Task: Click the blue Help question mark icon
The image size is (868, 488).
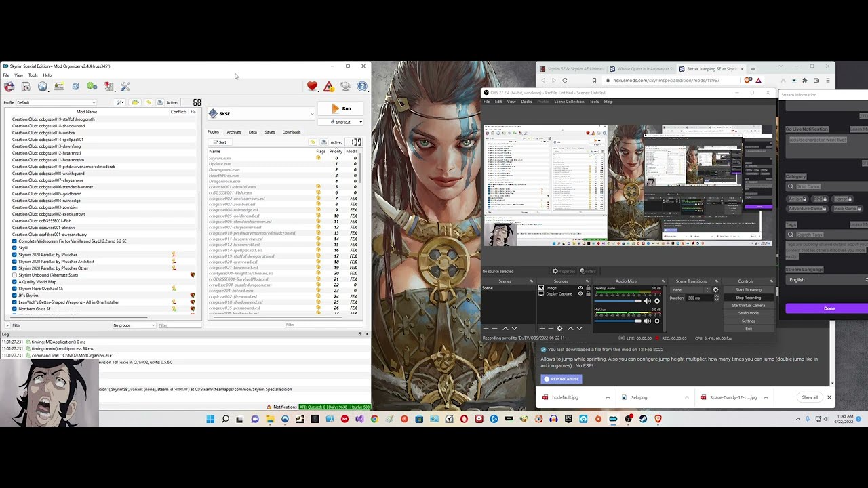Action: (362, 87)
